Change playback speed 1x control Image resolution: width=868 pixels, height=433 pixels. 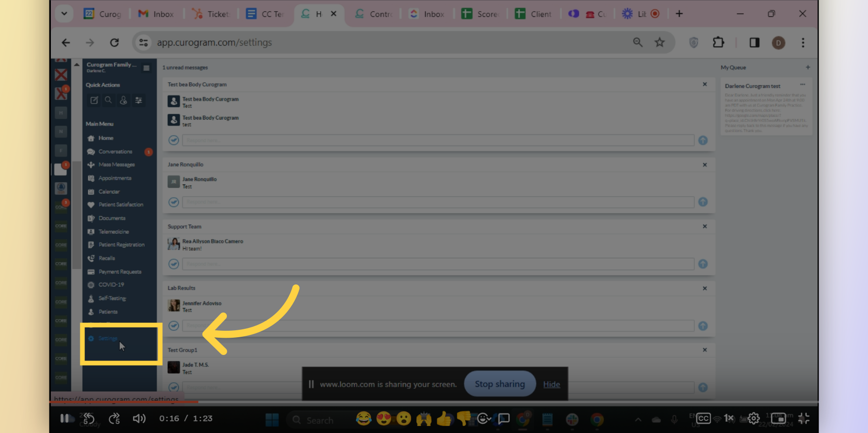tap(729, 418)
